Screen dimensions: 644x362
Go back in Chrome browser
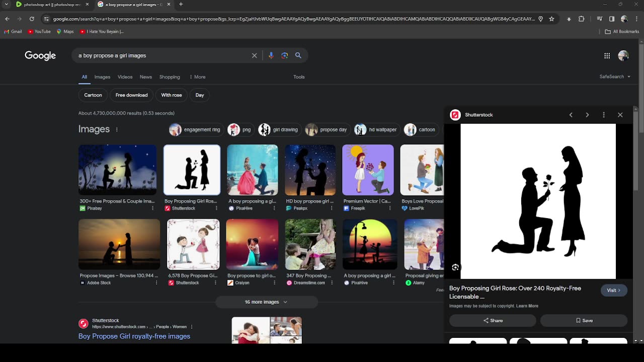point(7,19)
